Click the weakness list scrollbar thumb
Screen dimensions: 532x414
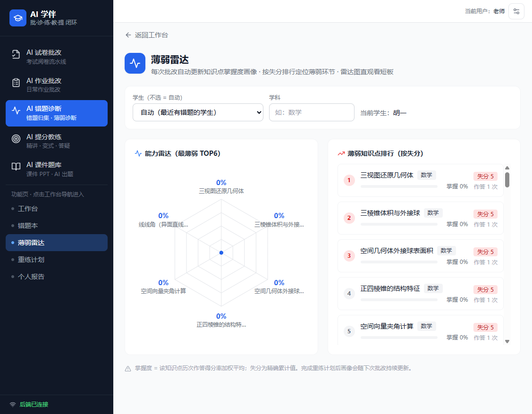507,180
